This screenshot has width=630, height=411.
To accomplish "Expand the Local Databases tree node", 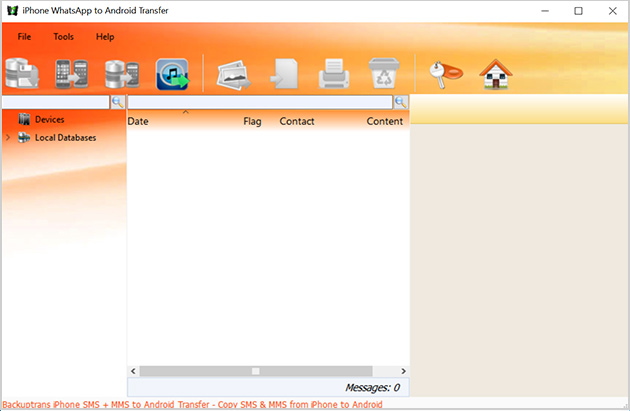I will pos(8,137).
